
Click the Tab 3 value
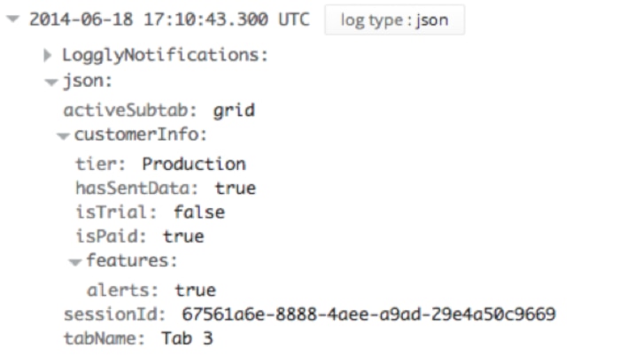pos(186,340)
